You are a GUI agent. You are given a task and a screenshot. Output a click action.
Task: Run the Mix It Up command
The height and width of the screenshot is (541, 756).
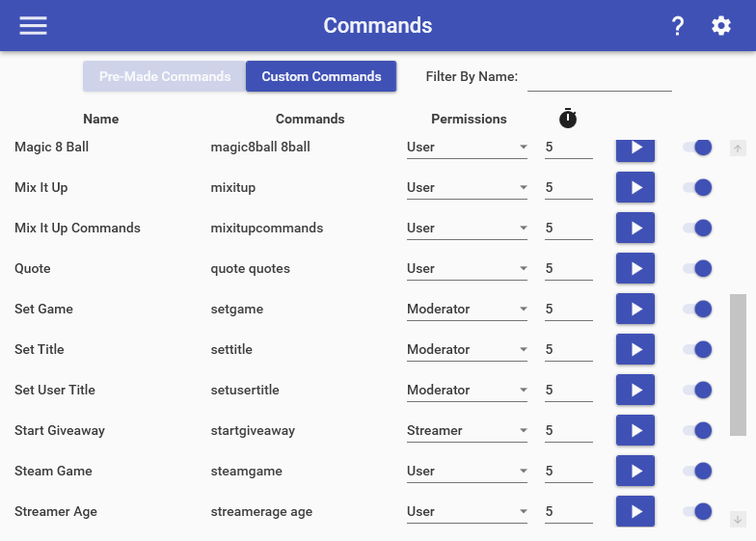click(634, 187)
